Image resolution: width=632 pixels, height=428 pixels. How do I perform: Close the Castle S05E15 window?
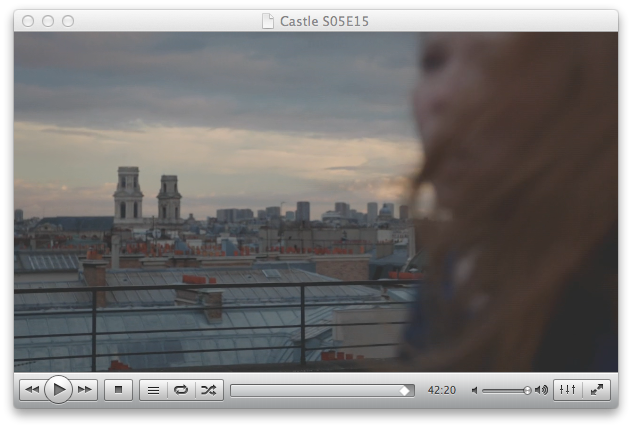click(x=28, y=21)
